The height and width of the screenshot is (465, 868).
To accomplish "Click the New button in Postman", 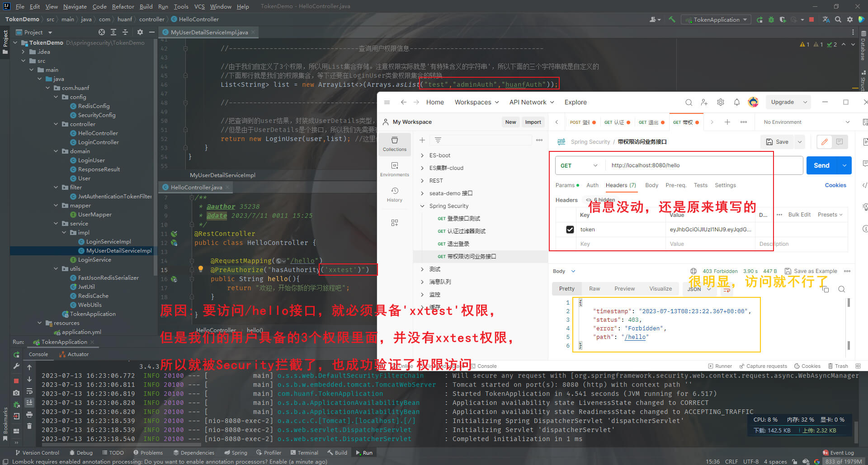I will point(510,122).
